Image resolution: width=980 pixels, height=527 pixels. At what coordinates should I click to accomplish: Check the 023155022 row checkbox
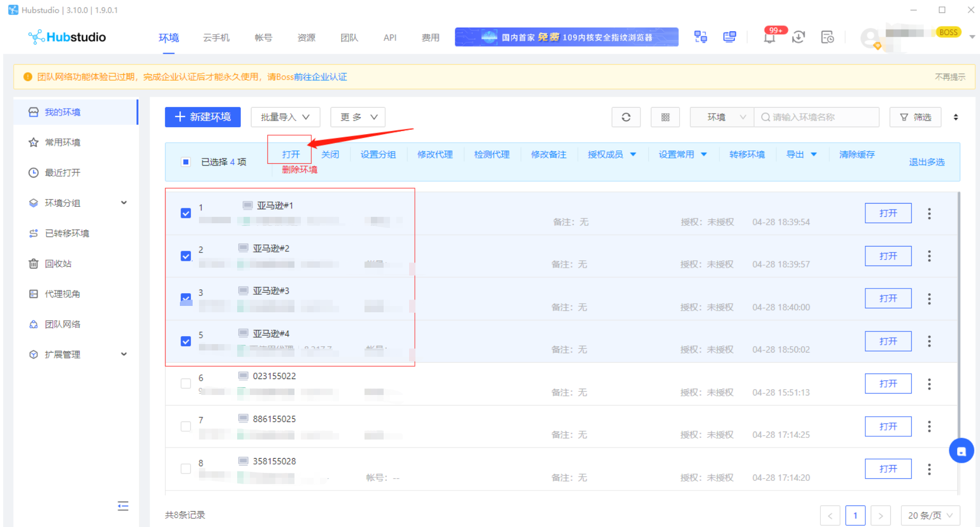186,383
